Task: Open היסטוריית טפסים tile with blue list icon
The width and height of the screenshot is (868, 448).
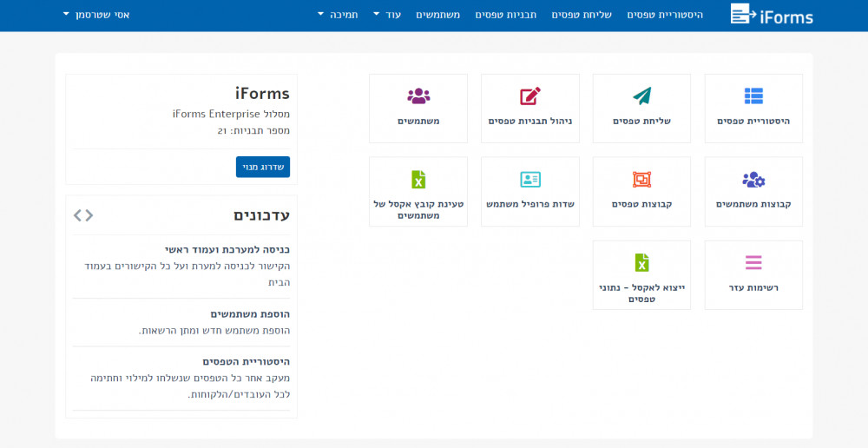Action: [x=753, y=109]
